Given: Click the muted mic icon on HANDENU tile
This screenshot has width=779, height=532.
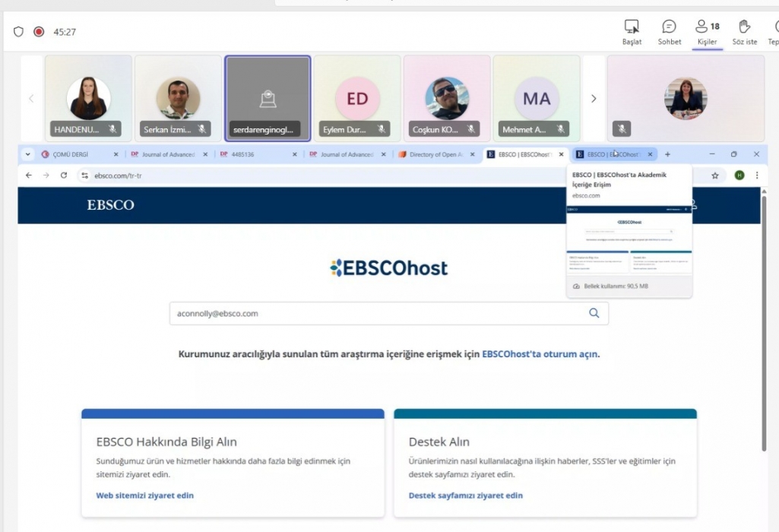Looking at the screenshot, I should tap(112, 129).
